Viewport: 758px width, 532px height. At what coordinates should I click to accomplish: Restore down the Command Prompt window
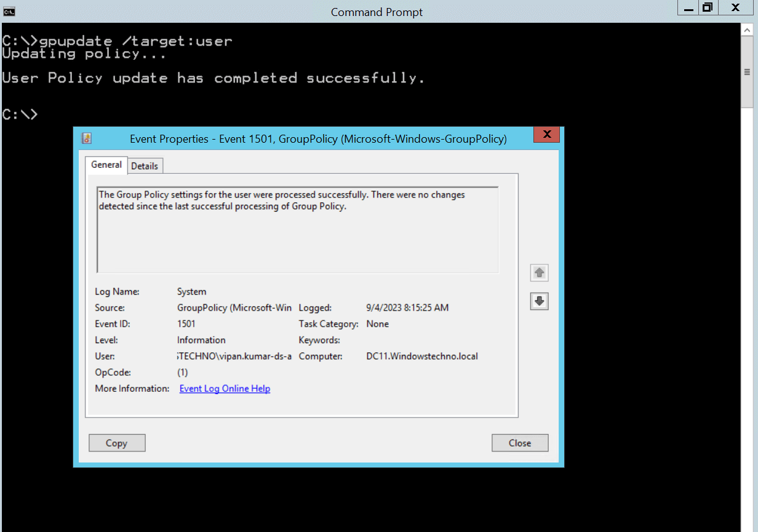coord(708,7)
